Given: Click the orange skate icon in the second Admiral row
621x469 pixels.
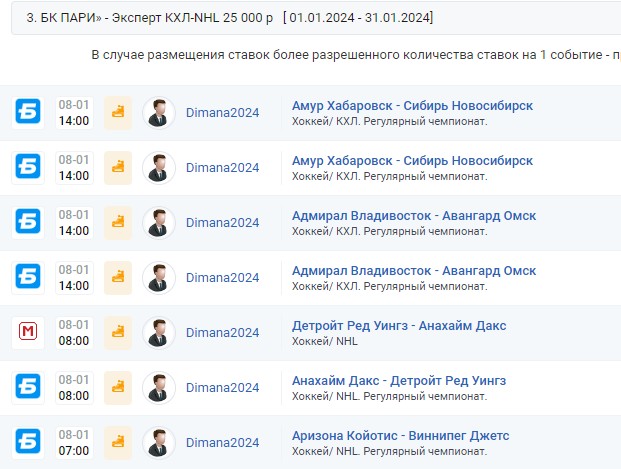Looking at the screenshot, I should (x=118, y=278).
